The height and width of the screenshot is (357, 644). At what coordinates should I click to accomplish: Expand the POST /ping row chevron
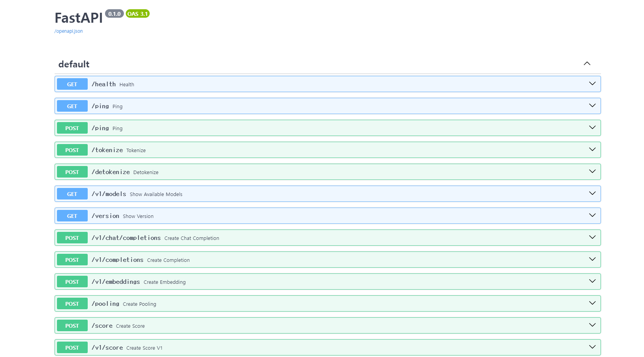pos(592,127)
